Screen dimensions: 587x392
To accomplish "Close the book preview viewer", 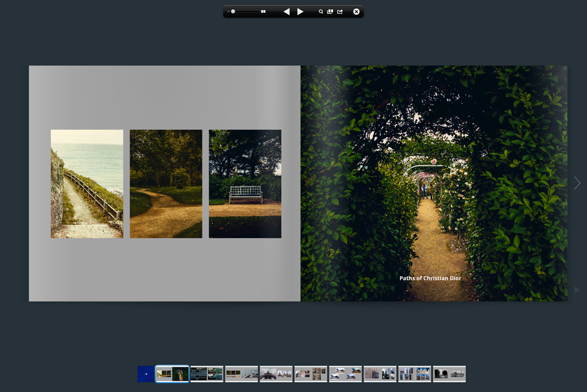I will (356, 12).
